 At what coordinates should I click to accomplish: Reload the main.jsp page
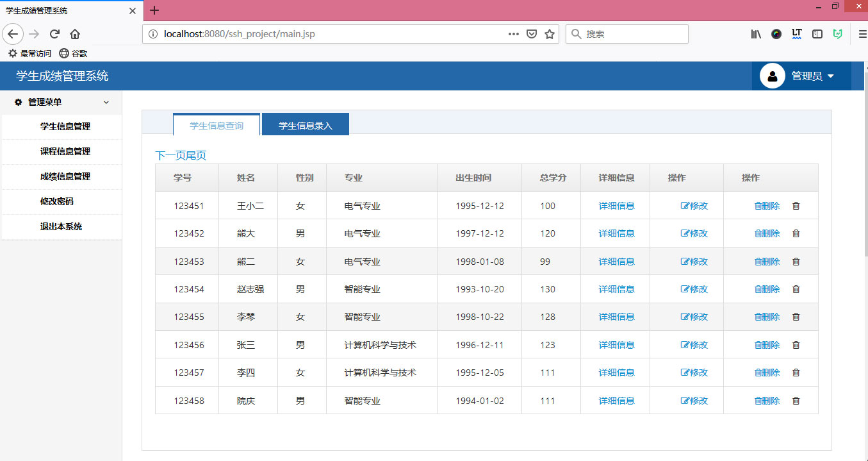point(54,34)
